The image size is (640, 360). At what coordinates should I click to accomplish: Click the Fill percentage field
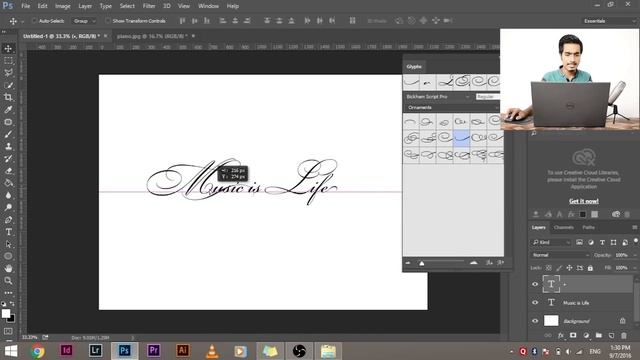[x=622, y=268]
